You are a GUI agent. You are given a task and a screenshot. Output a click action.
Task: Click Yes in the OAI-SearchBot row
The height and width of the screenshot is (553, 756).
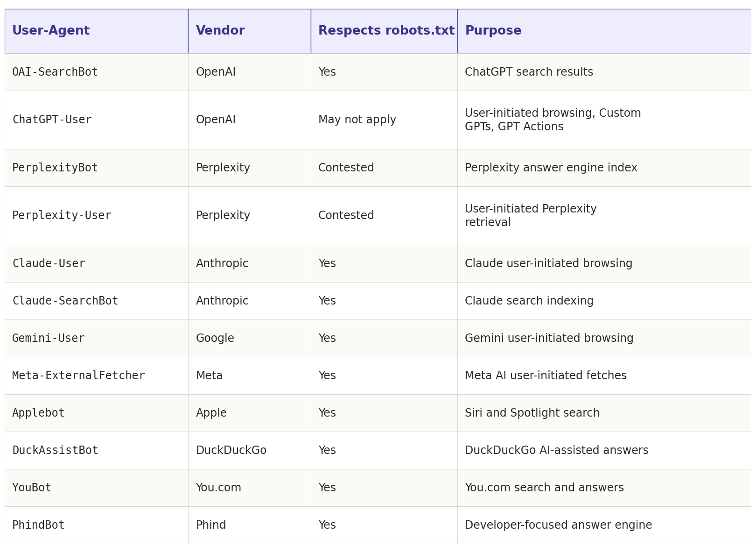pyautogui.click(x=384, y=72)
